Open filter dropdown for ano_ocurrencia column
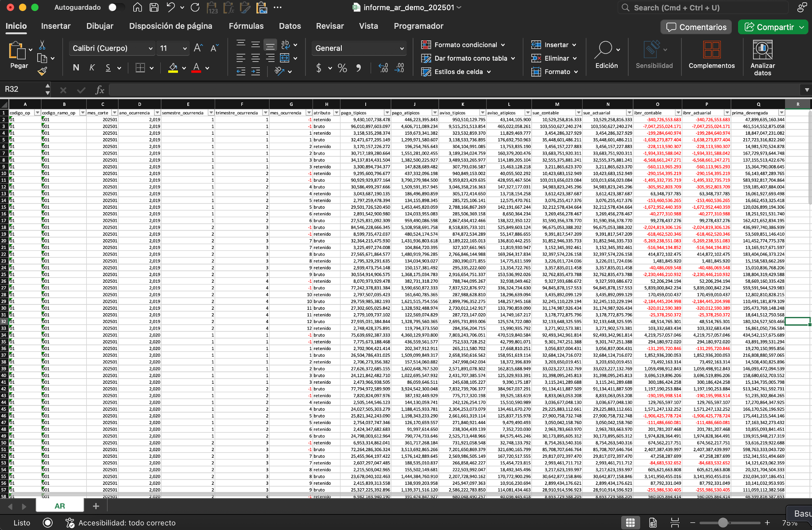The width and height of the screenshot is (812, 530). pyautogui.click(x=157, y=113)
